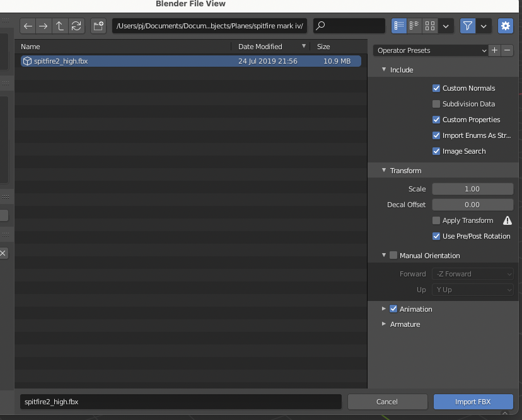Image resolution: width=522 pixels, height=420 pixels.
Task: Click the Date Modified sort arrow
Action: point(304,46)
